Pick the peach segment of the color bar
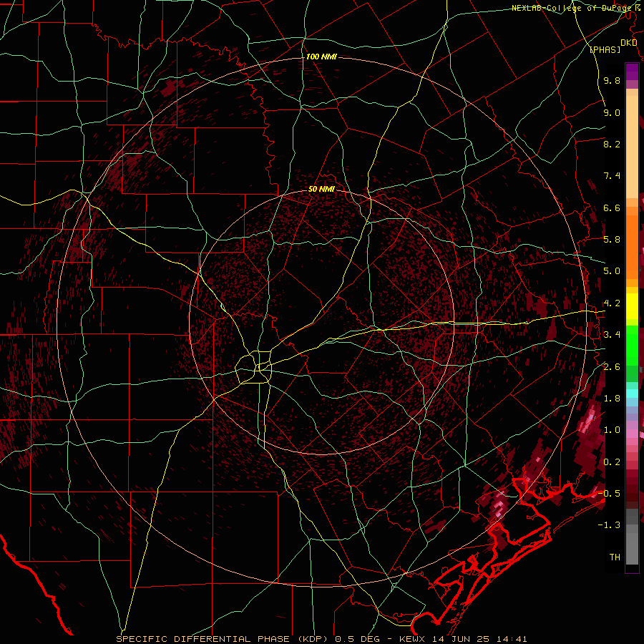The height and width of the screenshot is (644, 644). pyautogui.click(x=632, y=147)
